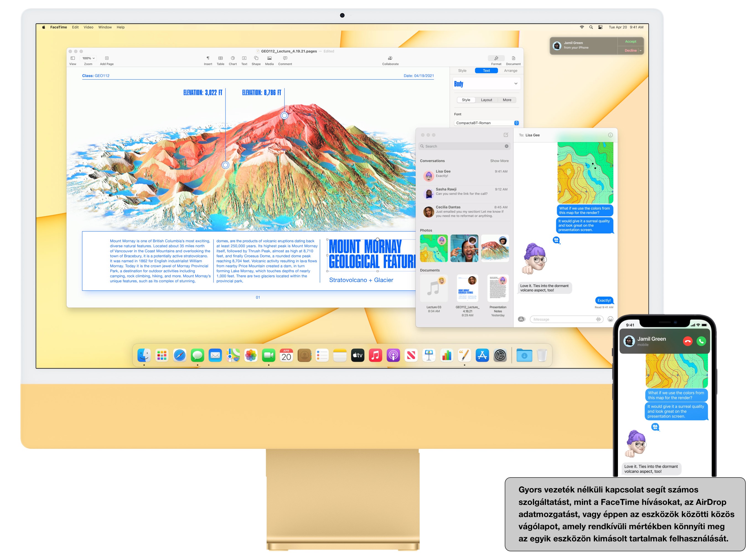The height and width of the screenshot is (553, 756).
Task: Open the 100% Zoom dropdown
Action: pyautogui.click(x=89, y=58)
